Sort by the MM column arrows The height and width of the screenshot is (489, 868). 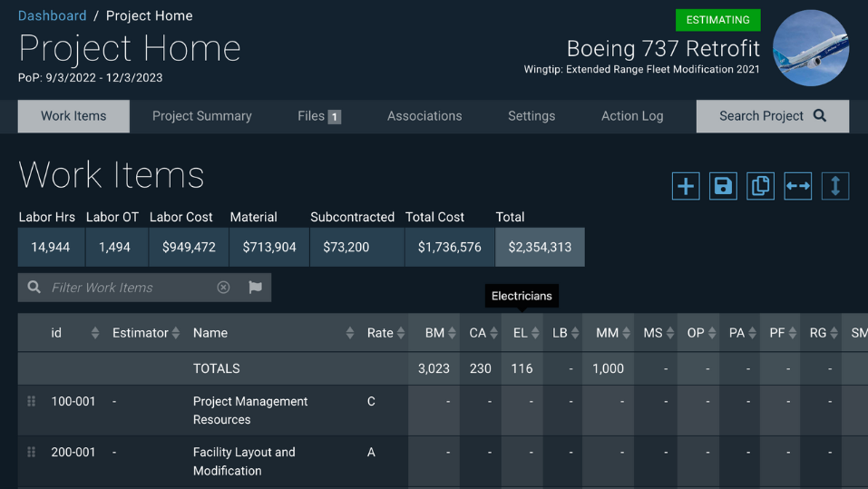(626, 333)
